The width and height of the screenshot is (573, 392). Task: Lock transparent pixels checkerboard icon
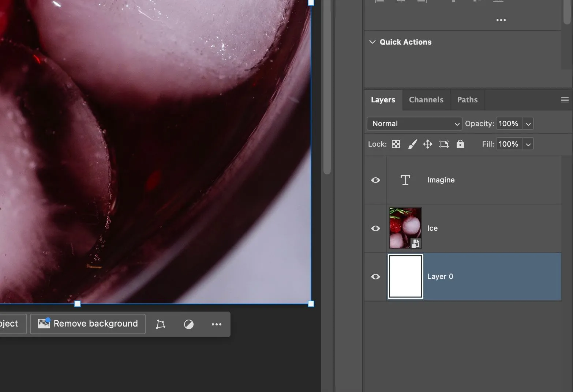click(x=396, y=144)
